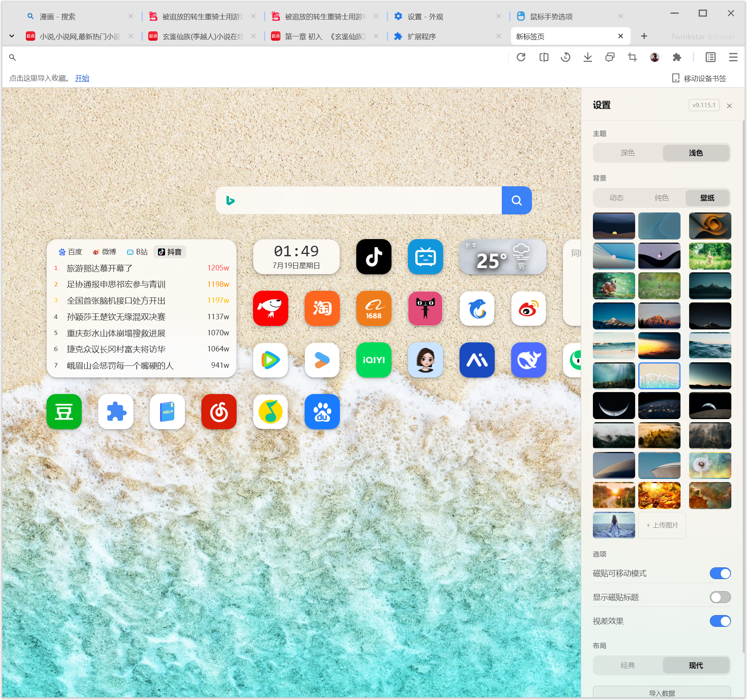Image resolution: width=747 pixels, height=700 pixels.
Task: Toggle 视差效果 switch
Action: [x=720, y=621]
